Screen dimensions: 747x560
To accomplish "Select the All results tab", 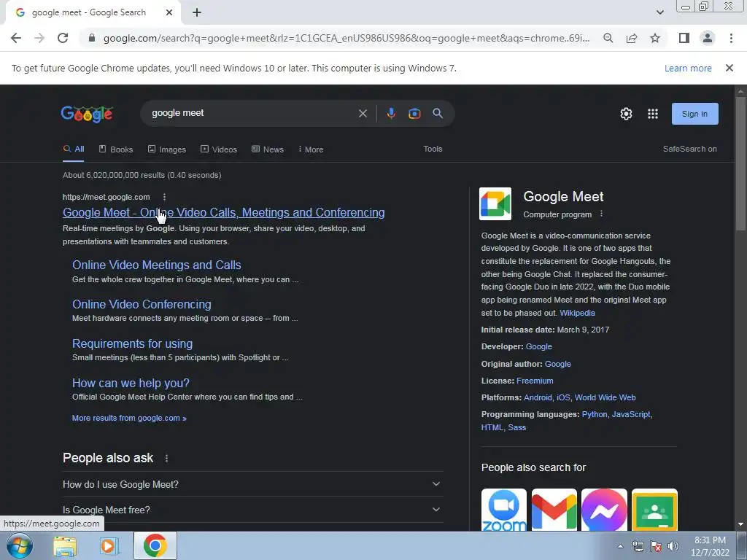I will (74, 149).
